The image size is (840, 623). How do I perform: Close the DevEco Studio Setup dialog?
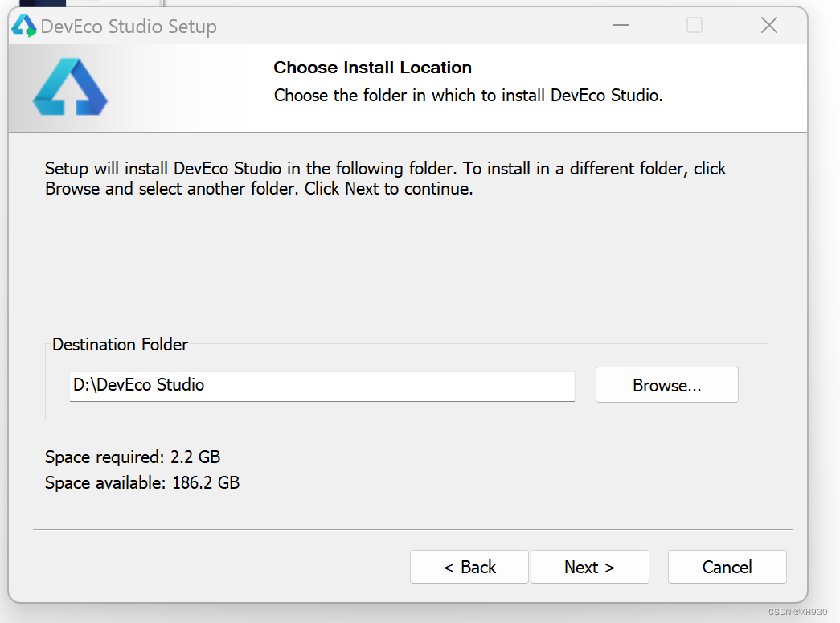click(768, 26)
